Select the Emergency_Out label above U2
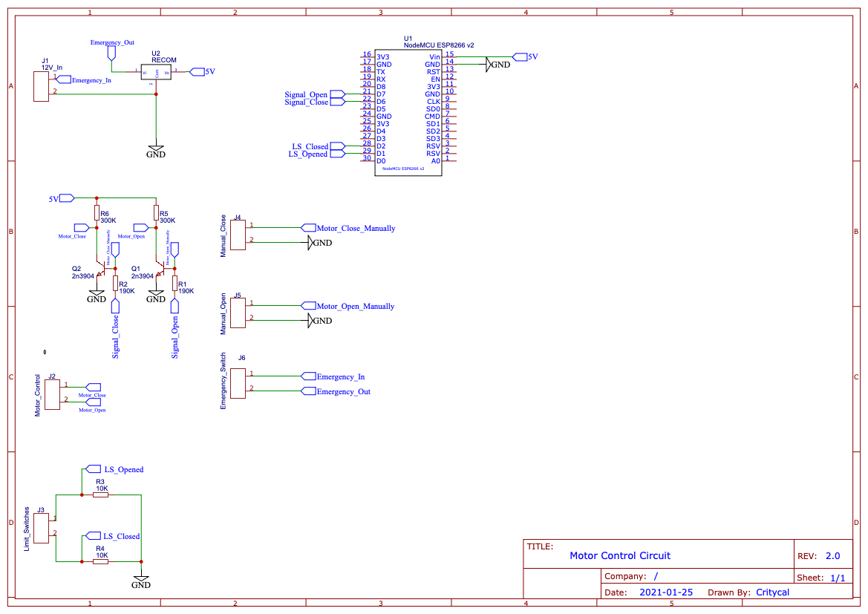Viewport: 868px width, 614px height. (111, 42)
